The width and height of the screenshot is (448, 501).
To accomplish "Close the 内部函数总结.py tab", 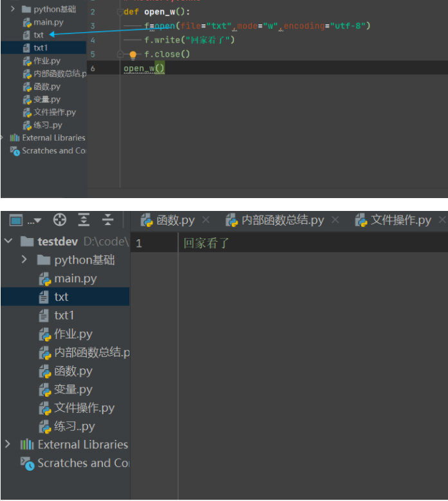I will pos(335,220).
